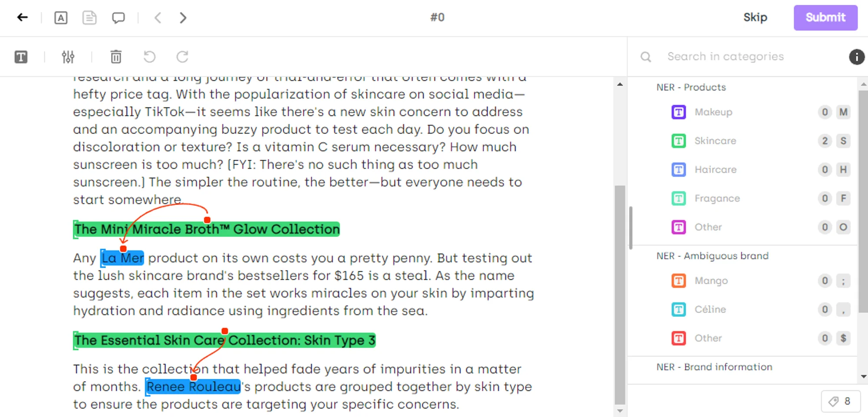Select the Céline label
Viewport: 868px width, 417px height.
pos(710,309)
